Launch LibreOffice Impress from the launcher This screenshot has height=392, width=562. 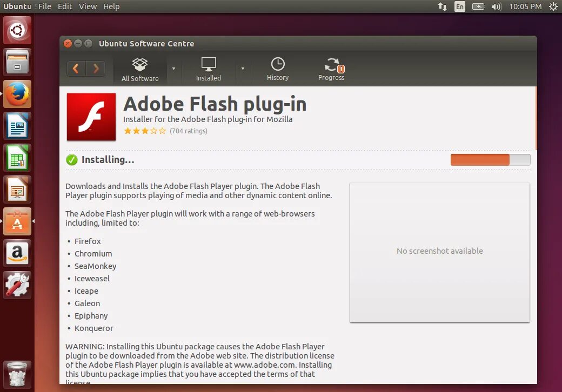[x=17, y=190]
